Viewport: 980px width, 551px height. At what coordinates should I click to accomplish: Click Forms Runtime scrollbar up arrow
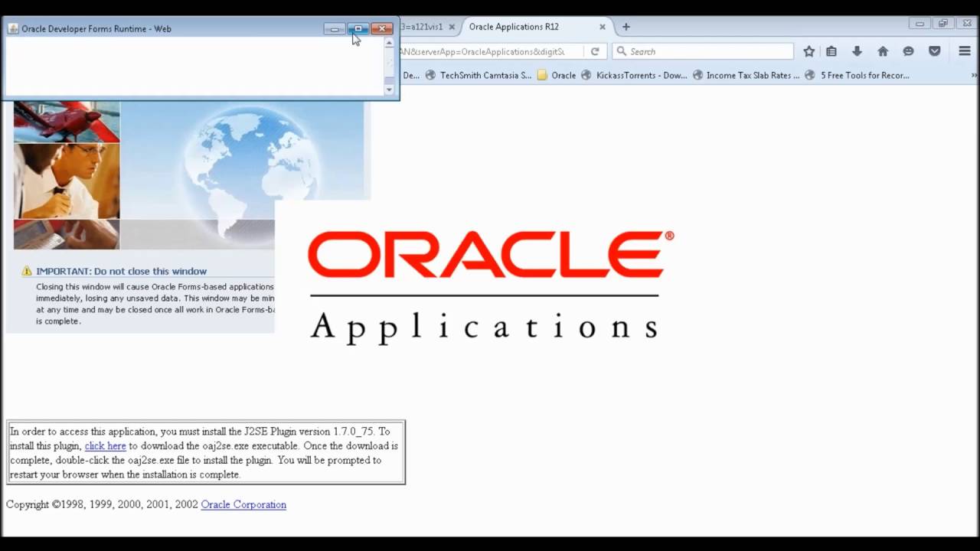(389, 43)
